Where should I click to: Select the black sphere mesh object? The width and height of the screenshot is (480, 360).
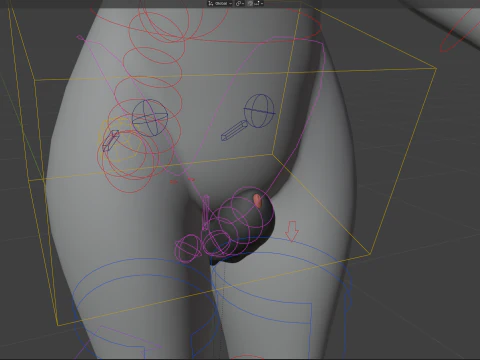(241, 229)
